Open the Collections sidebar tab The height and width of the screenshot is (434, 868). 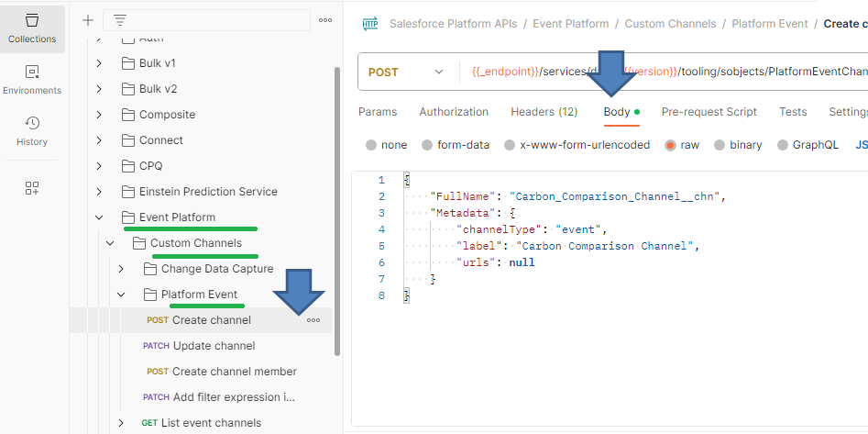[32, 29]
